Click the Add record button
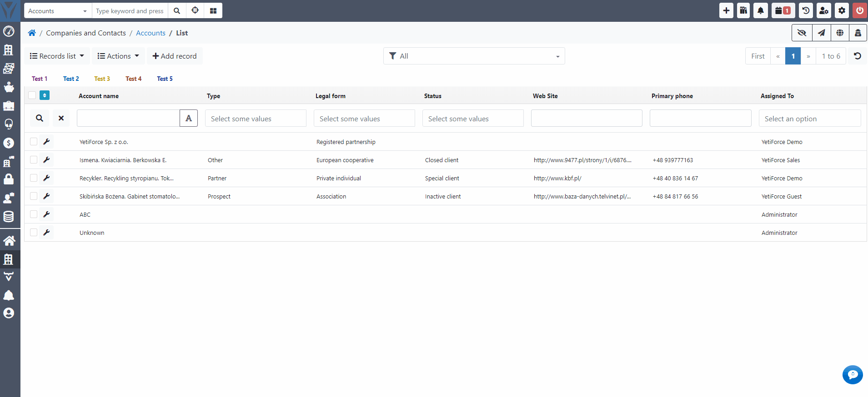Viewport: 868px width, 397px height. coord(175,56)
